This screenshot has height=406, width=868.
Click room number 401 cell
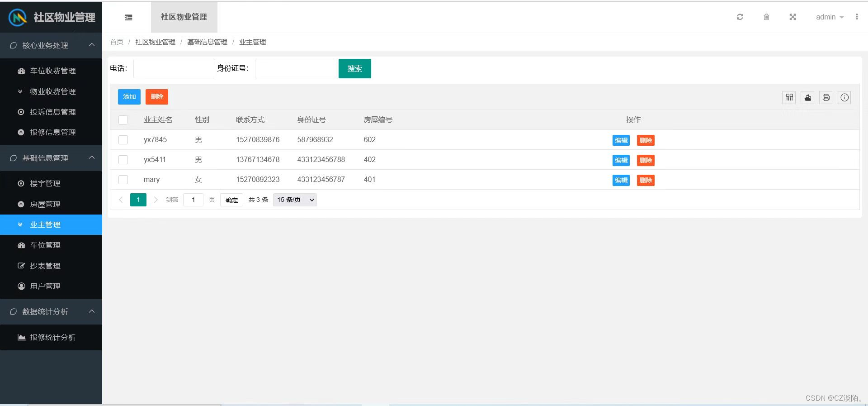pyautogui.click(x=369, y=180)
